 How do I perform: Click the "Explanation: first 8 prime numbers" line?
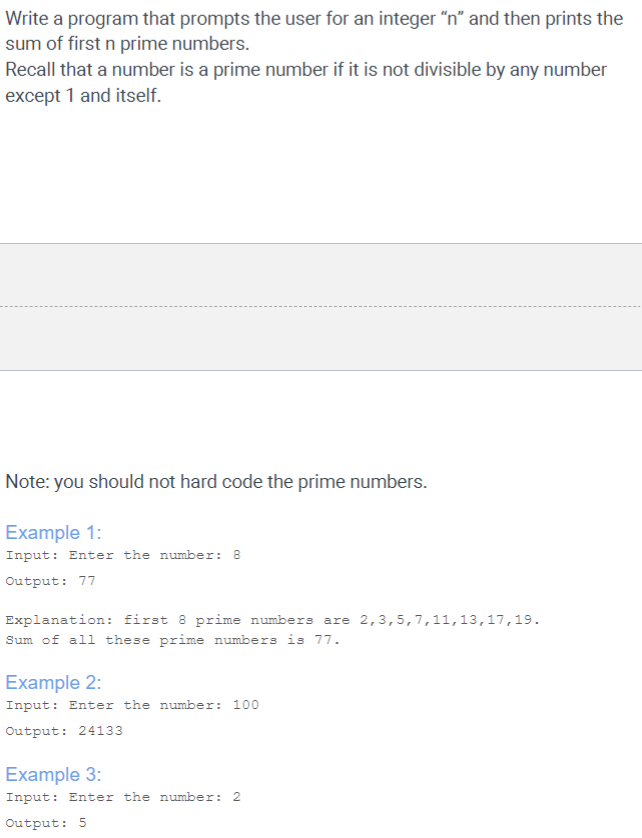273,620
